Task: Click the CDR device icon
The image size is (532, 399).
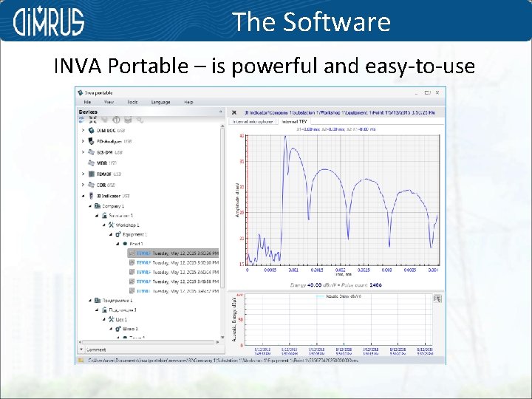Action: tap(91, 185)
